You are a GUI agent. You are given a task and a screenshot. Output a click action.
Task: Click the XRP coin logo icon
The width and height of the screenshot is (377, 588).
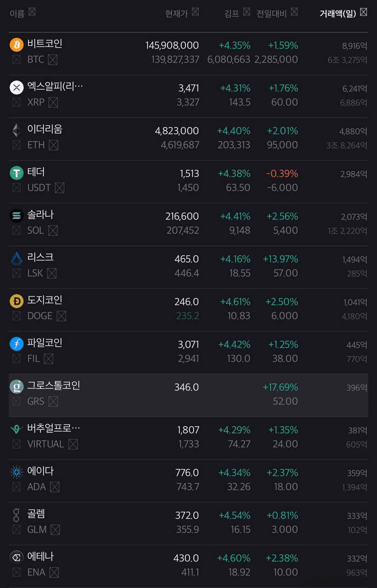tap(17, 87)
